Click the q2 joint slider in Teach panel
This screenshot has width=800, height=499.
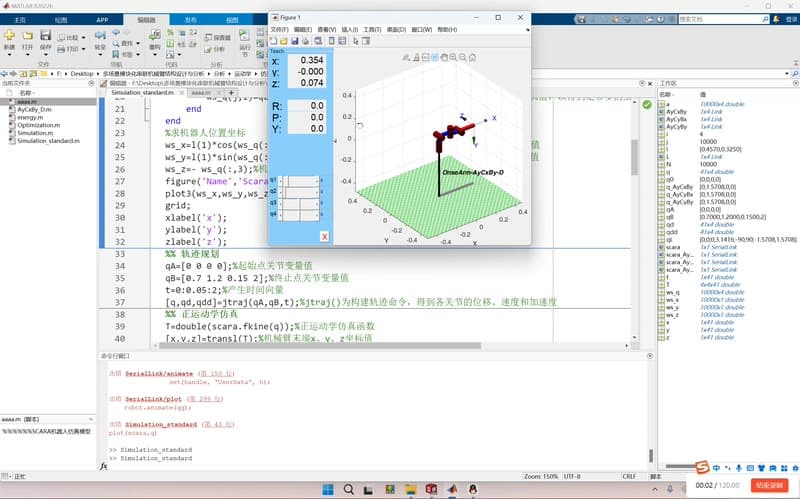pos(301,192)
